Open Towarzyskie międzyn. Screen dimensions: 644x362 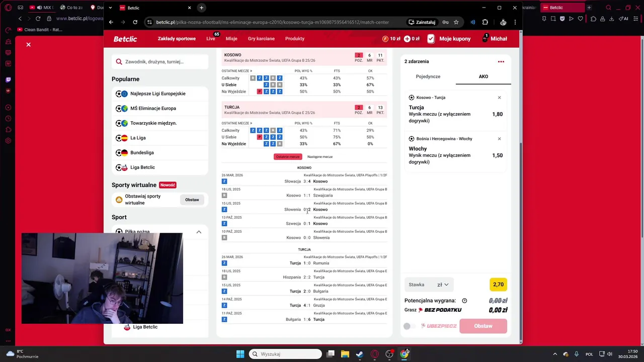click(160, 123)
